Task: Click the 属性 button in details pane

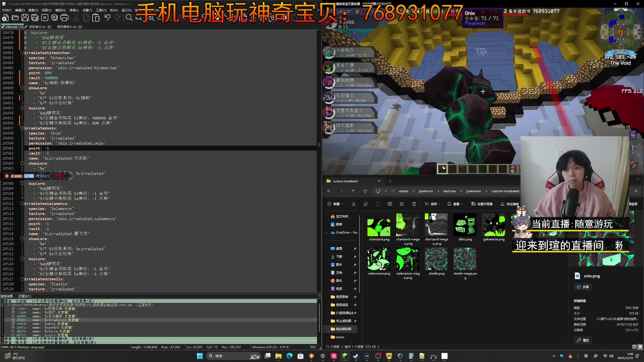Action: 583,340
